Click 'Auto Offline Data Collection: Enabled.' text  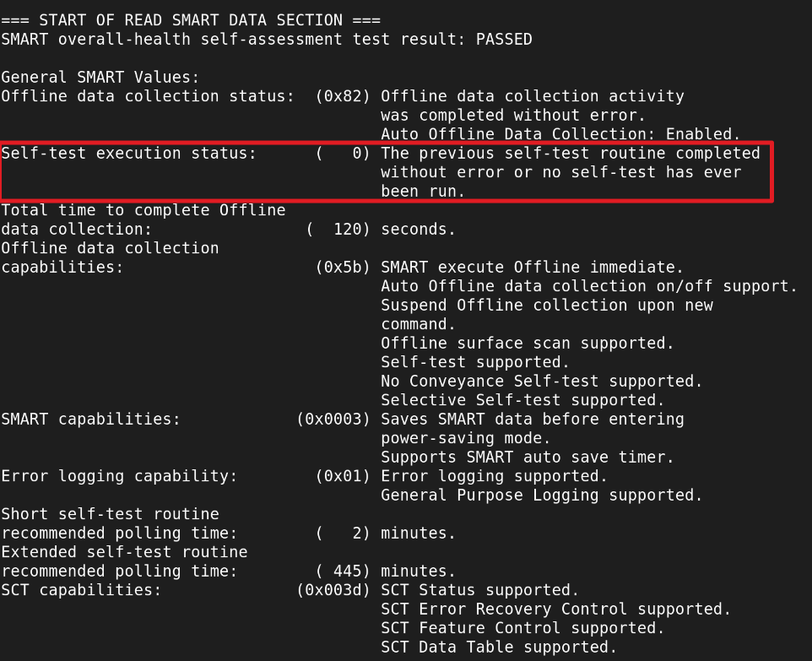(560, 134)
